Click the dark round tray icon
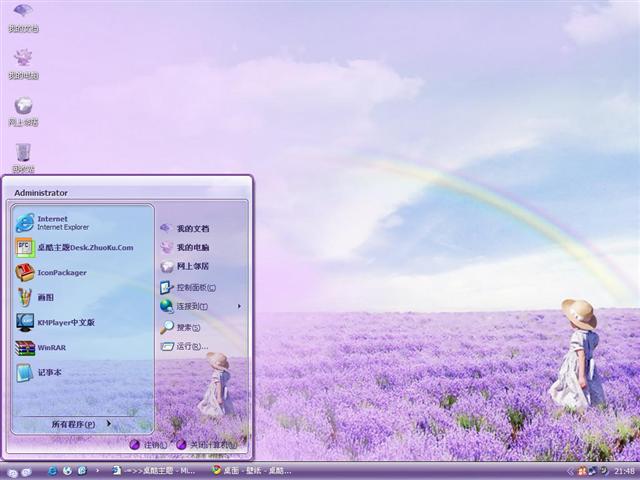 [603, 471]
